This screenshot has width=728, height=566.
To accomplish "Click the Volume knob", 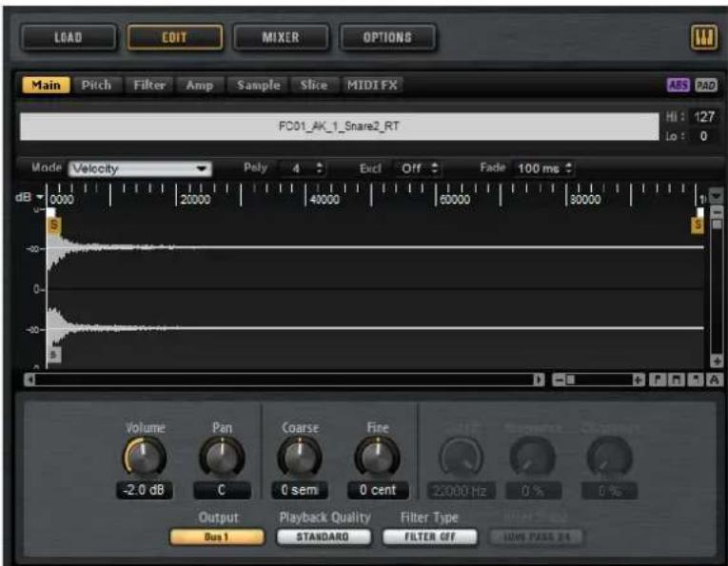I will point(145,457).
